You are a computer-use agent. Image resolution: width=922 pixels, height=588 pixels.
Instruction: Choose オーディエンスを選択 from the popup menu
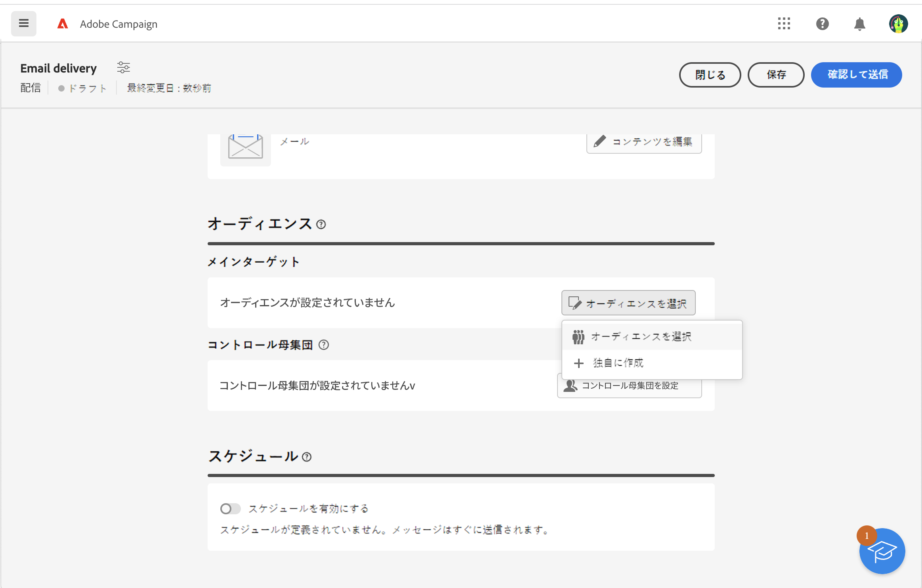coord(641,337)
